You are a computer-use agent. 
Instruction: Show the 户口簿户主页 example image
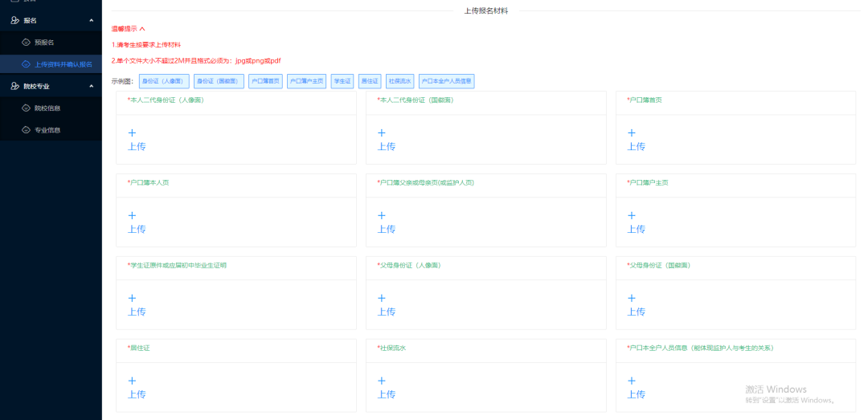click(306, 81)
